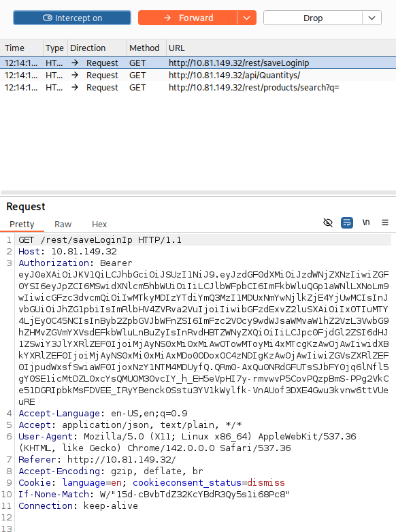Sort by the Type column header

[x=55, y=48]
